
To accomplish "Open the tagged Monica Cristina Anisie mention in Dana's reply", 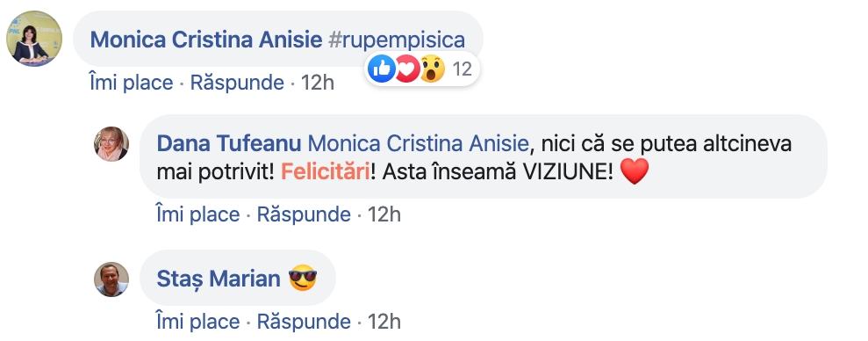I will point(419,143).
